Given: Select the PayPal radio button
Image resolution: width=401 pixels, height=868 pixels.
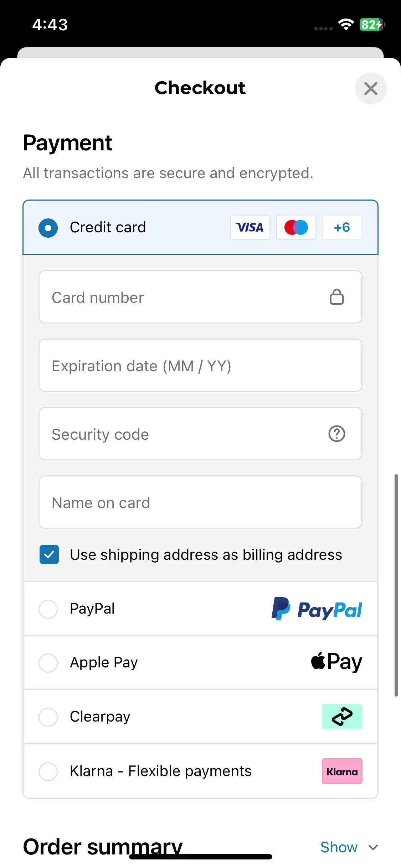Looking at the screenshot, I should coord(48,609).
